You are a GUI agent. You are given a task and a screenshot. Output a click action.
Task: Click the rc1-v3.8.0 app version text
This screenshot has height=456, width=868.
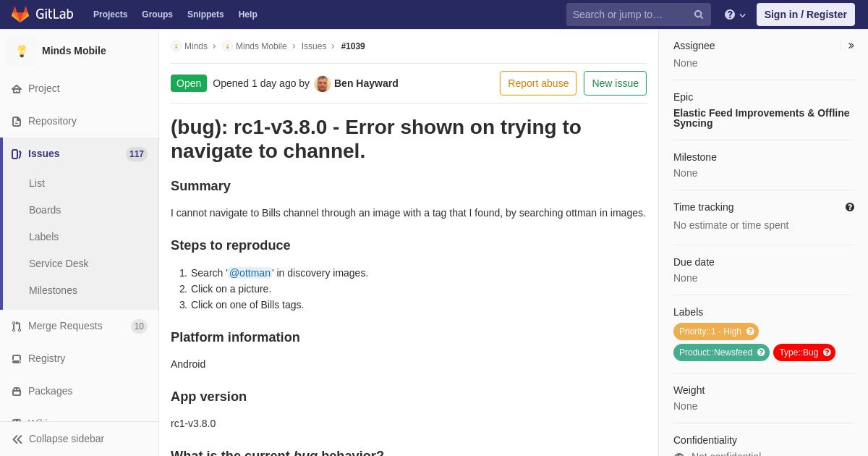coord(193,423)
